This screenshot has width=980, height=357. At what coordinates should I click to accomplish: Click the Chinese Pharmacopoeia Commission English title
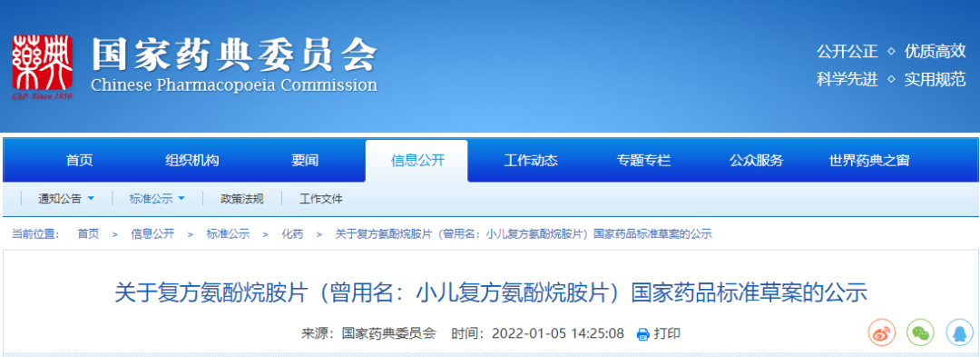pyautogui.click(x=234, y=84)
